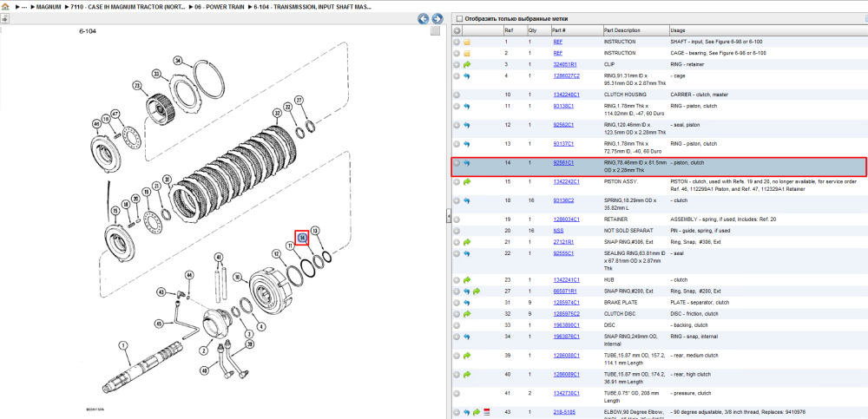Select the round marker for NOT SOLD SEPARAT row
The width and height of the screenshot is (868, 419).
pyautogui.click(x=457, y=231)
